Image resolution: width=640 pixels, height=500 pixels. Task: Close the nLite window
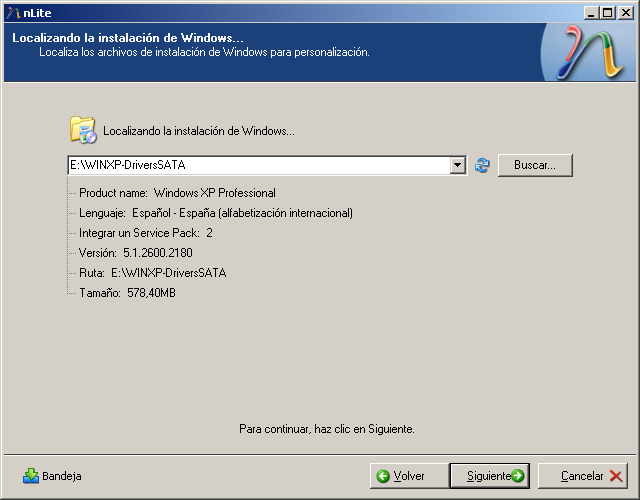625,13
